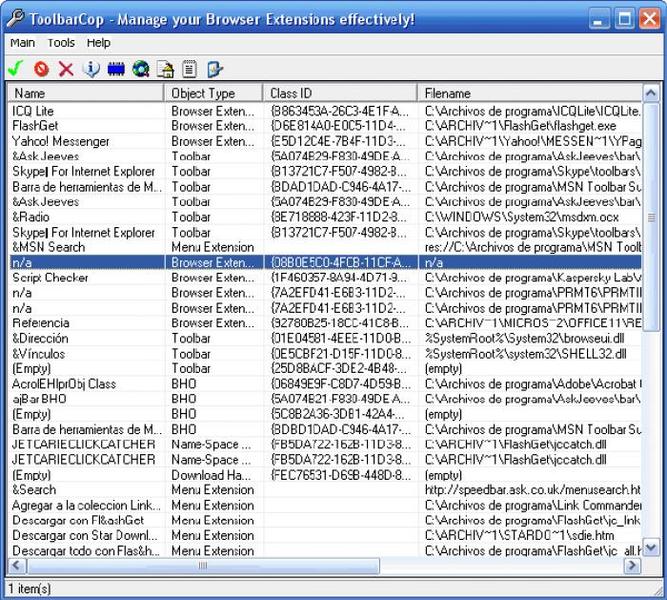Click the msdxm.ocx filename cell

522,217
